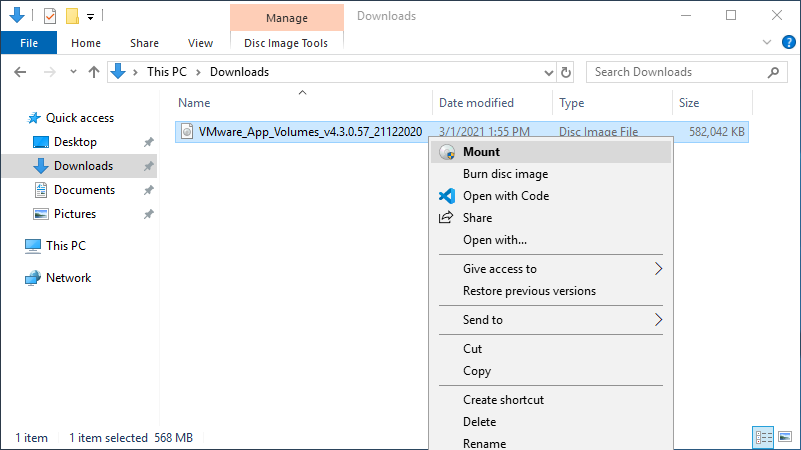Image resolution: width=801 pixels, height=450 pixels.
Task: Click the Share icon in the context menu
Action: (x=447, y=218)
